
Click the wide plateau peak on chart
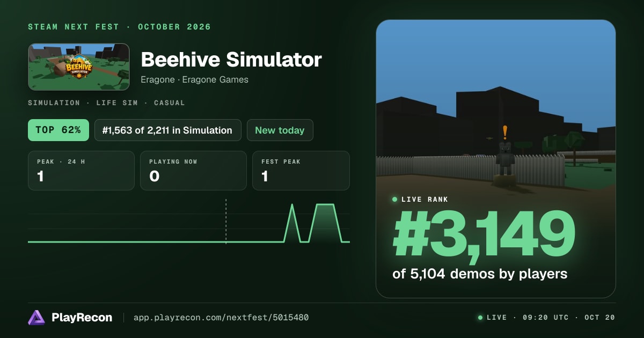[x=325, y=223]
